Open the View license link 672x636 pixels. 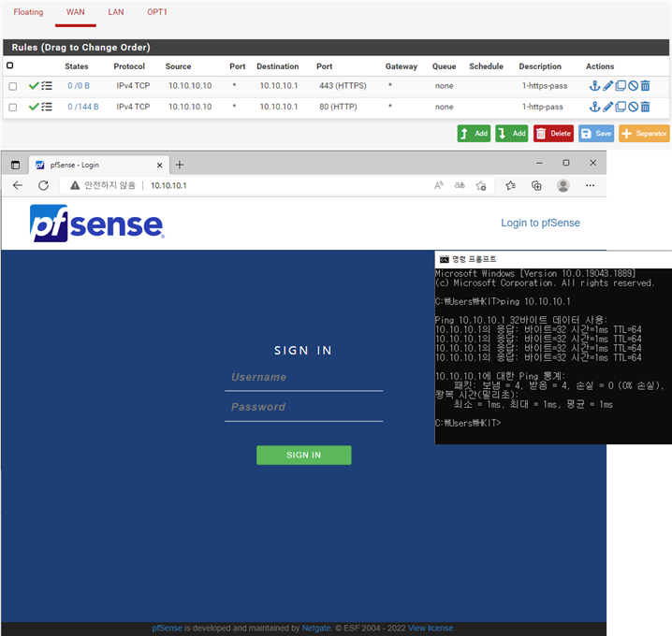tap(431, 629)
